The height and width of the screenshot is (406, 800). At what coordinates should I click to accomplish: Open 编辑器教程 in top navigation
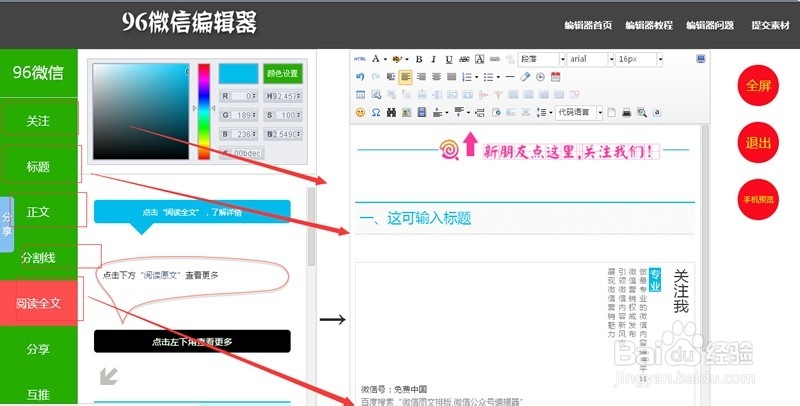(649, 25)
